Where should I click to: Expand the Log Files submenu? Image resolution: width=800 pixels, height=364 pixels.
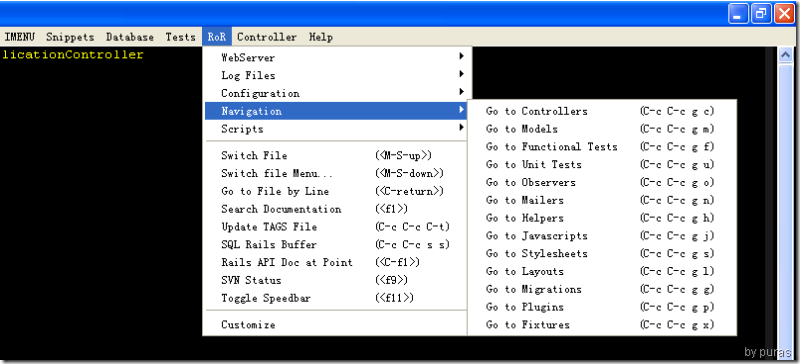click(x=336, y=76)
